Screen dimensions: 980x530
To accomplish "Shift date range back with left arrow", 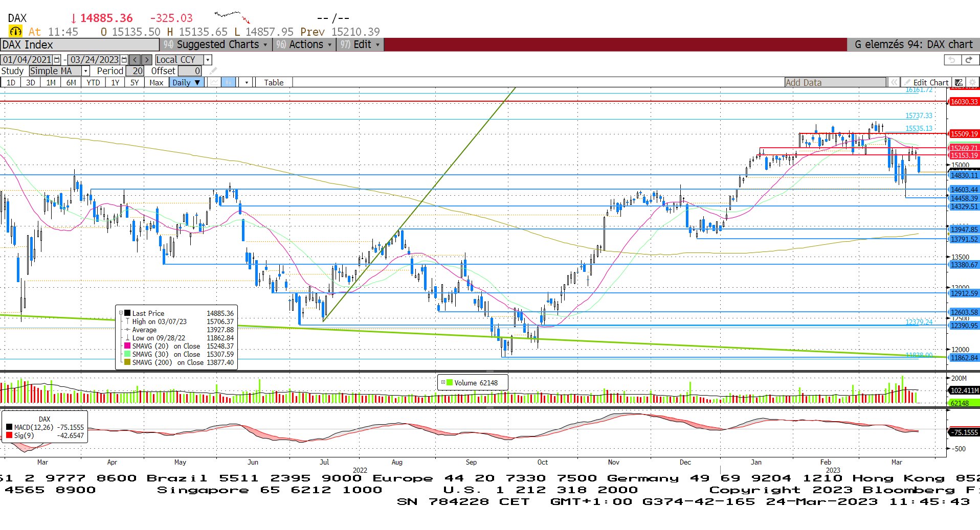I will (135, 60).
